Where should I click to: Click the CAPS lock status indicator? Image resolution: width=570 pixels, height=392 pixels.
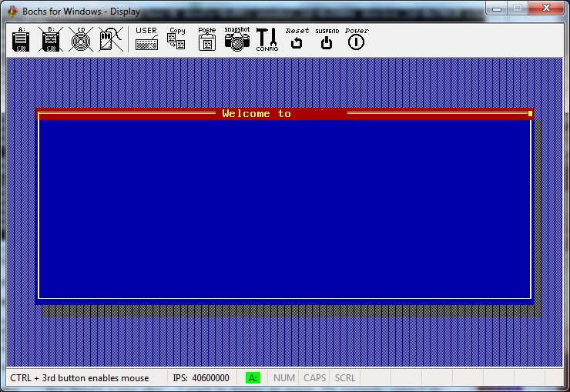pos(314,378)
